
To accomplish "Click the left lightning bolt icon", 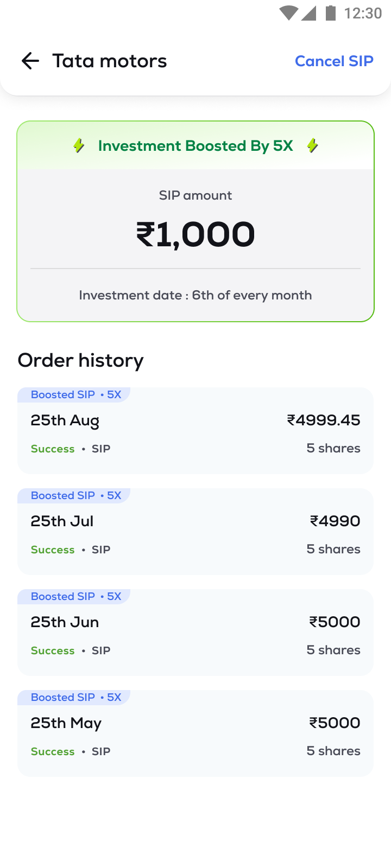I will tap(79, 145).
